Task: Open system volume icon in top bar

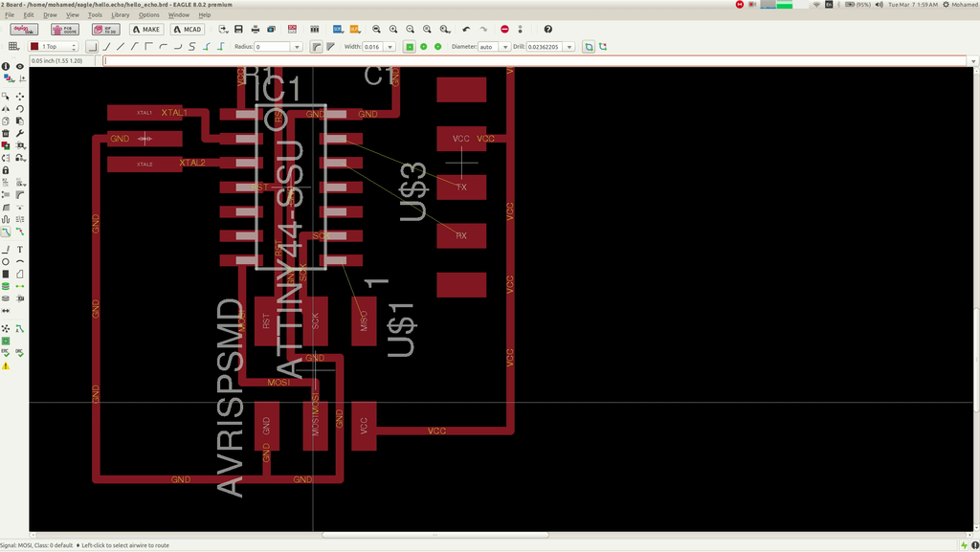Action: [880, 5]
